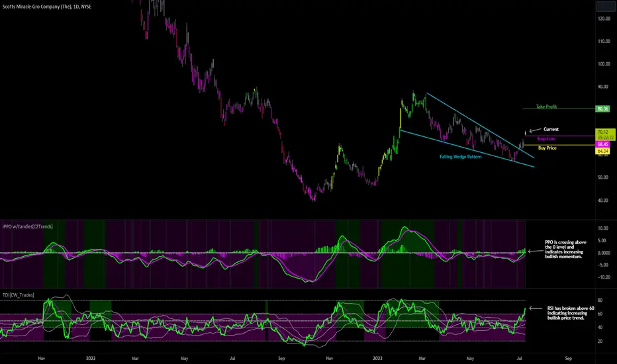Click the 'TDI[CW_Trades]' indicator title
Image resolution: width=617 pixels, height=364 pixels.
[18, 295]
